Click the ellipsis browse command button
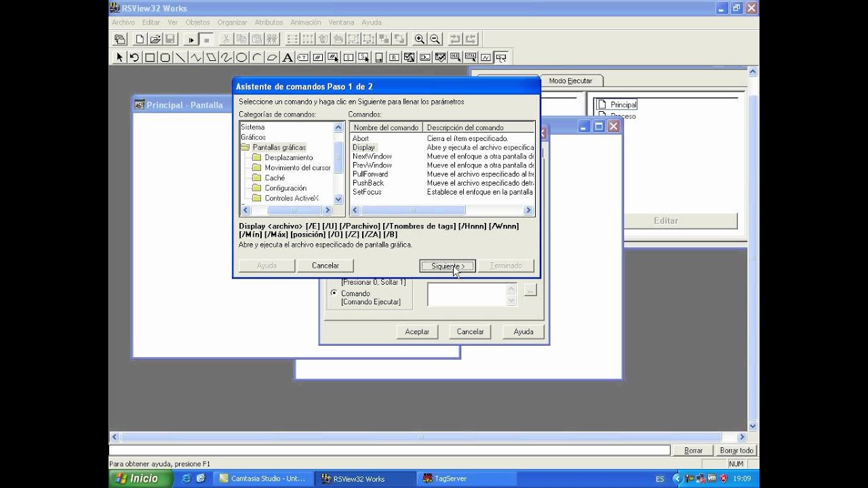This screenshot has height=488, width=868. 530,290
